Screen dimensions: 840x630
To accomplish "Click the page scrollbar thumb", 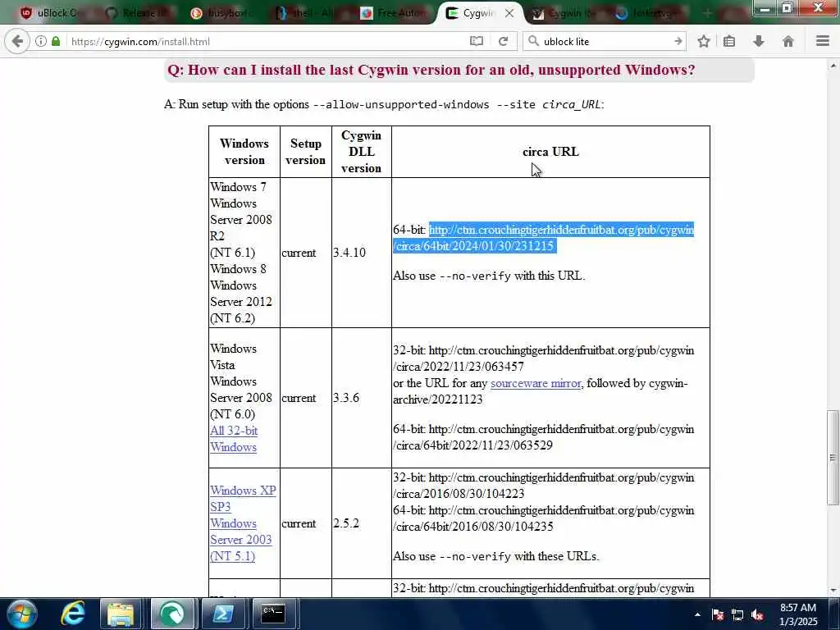I will coord(833,458).
